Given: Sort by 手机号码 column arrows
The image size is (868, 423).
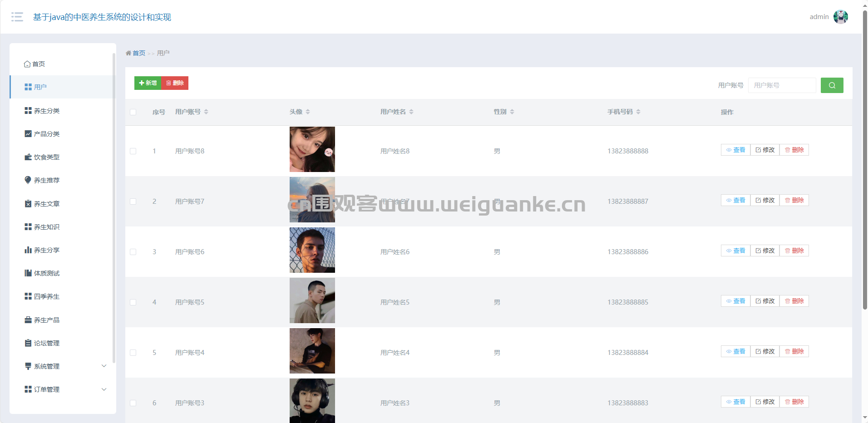Looking at the screenshot, I should point(638,112).
